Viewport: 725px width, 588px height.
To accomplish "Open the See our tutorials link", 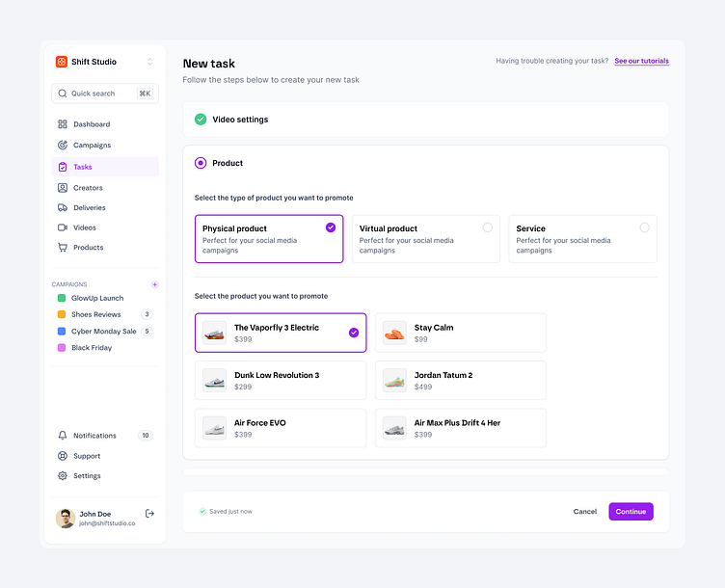I will 641,61.
